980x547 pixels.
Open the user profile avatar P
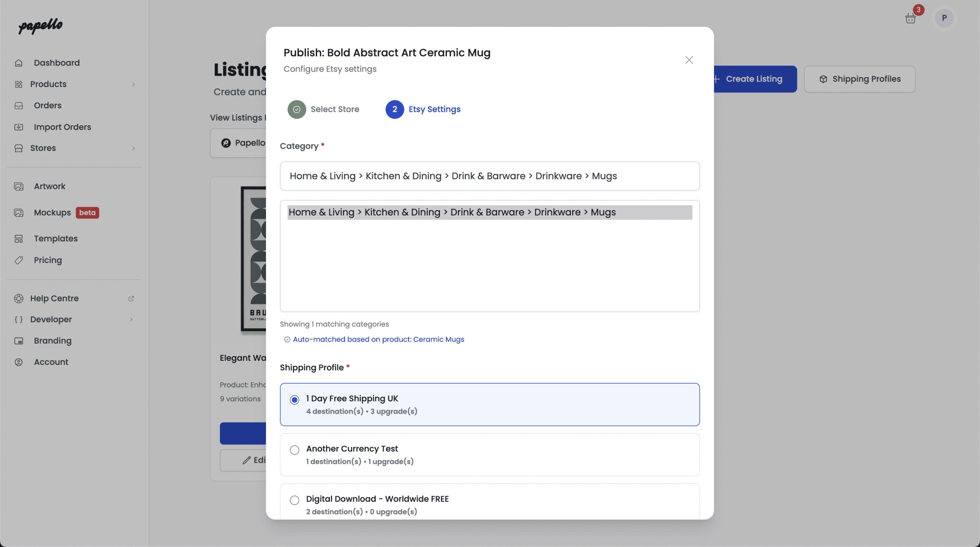pos(944,18)
